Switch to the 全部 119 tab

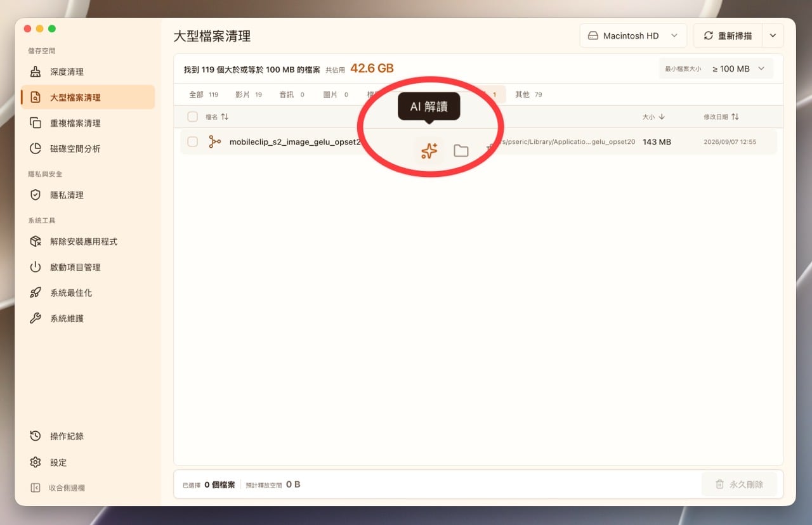(x=204, y=94)
